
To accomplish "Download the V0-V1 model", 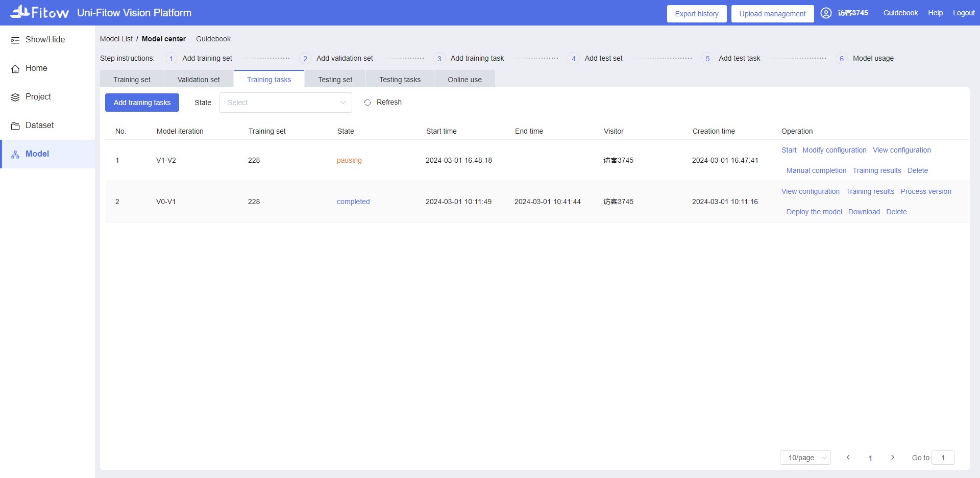I will point(864,212).
